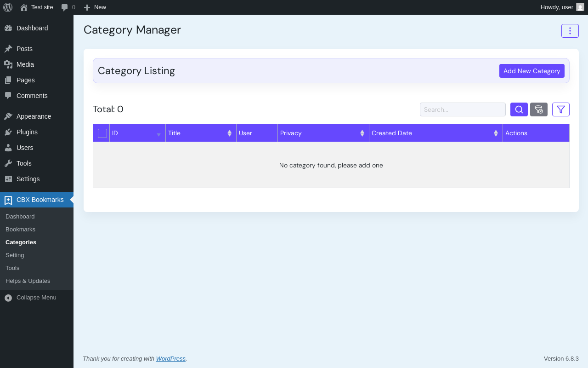This screenshot has height=368, width=588.
Task: Click the CBX Bookmarks menu item
Action: (x=37, y=200)
